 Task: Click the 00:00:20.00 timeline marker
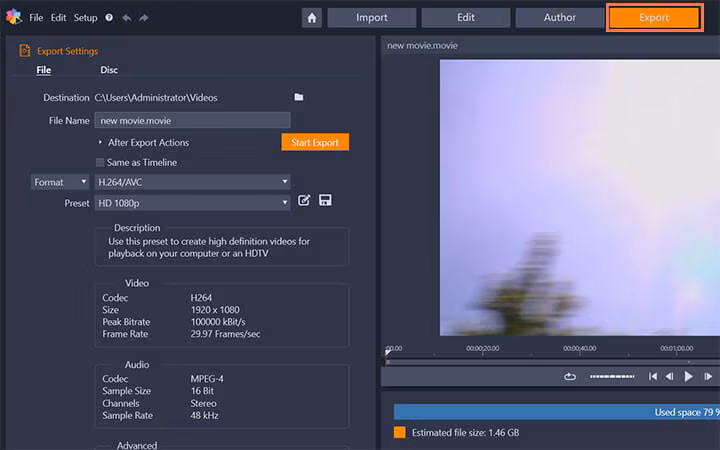point(483,349)
